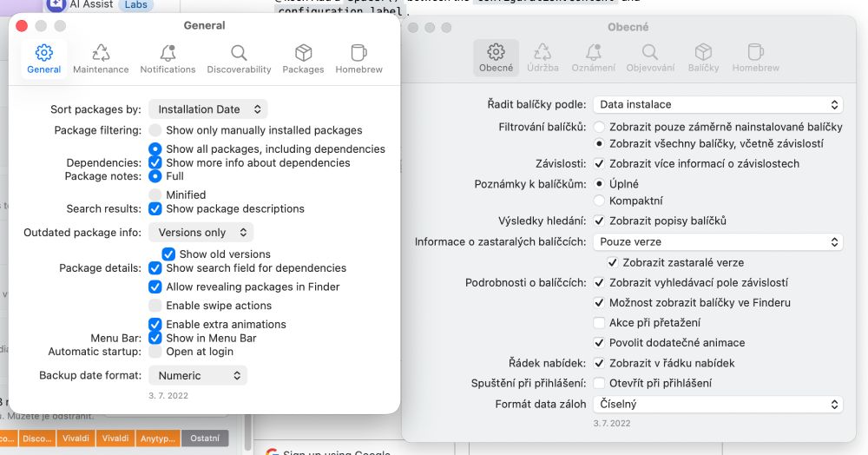
Task: Switch to the Packages tab
Action: (303, 59)
